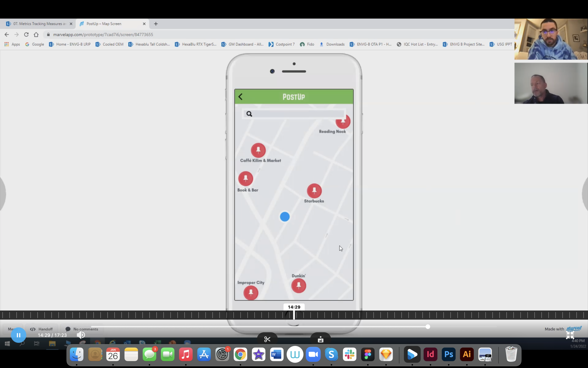Viewport: 588px width, 368px height.
Task: Click the Book & Bar map pin
Action: pos(246,178)
